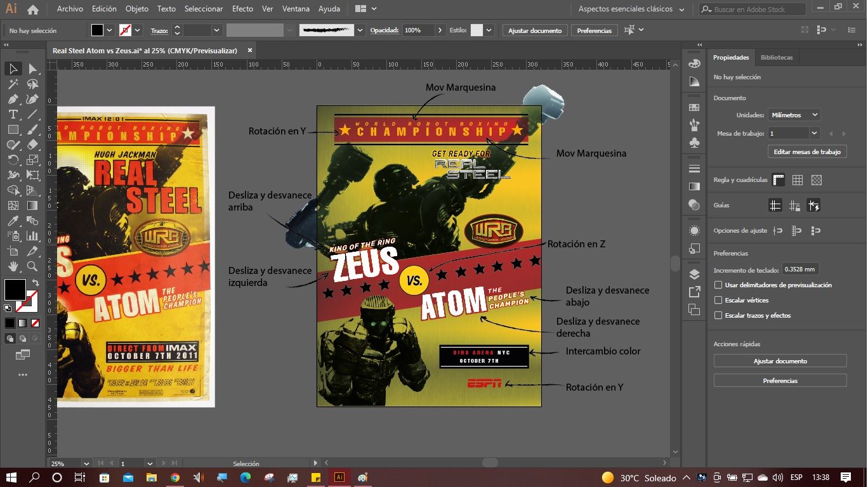Viewport: 868px width, 487px height.
Task: Click the large black Fill swatch
Action: 15,290
